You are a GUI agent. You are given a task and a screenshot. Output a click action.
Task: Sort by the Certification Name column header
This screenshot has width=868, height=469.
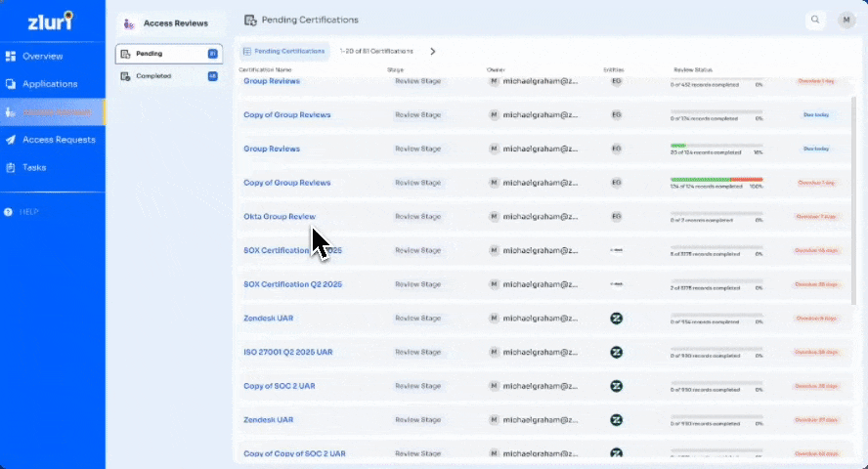pyautogui.click(x=265, y=69)
